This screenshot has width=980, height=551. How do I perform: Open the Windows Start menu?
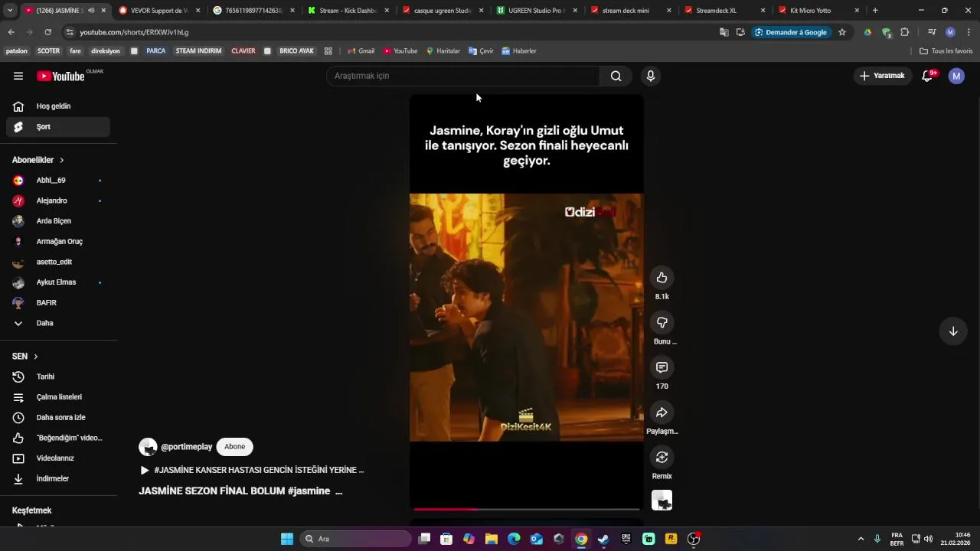coord(287,539)
